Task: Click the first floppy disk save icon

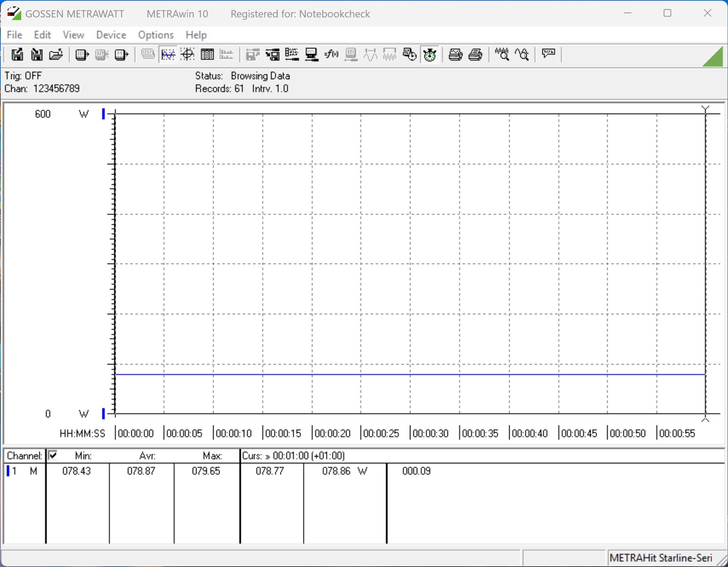Action: click(x=17, y=55)
